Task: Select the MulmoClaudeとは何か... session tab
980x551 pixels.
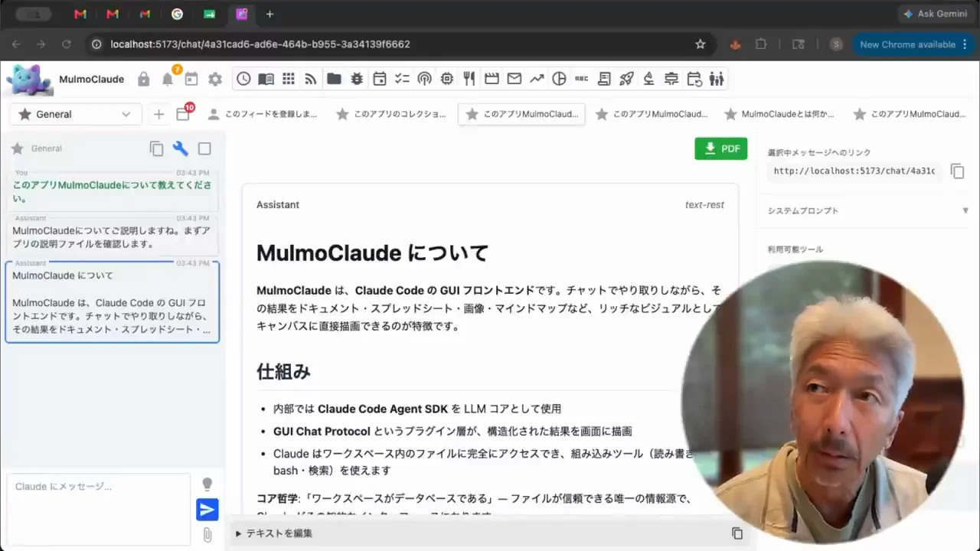Action: tap(780, 114)
